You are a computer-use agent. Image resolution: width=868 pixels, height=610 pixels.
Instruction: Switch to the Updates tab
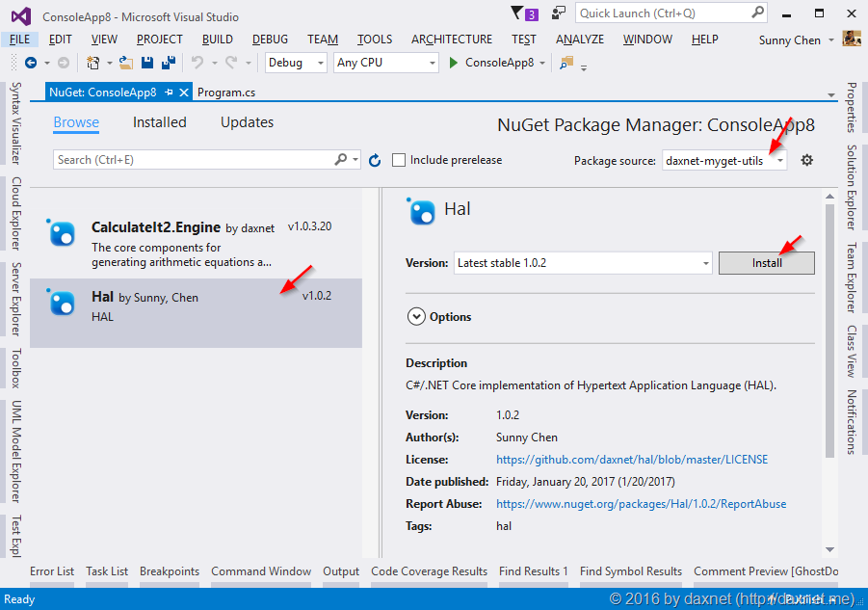click(x=247, y=122)
